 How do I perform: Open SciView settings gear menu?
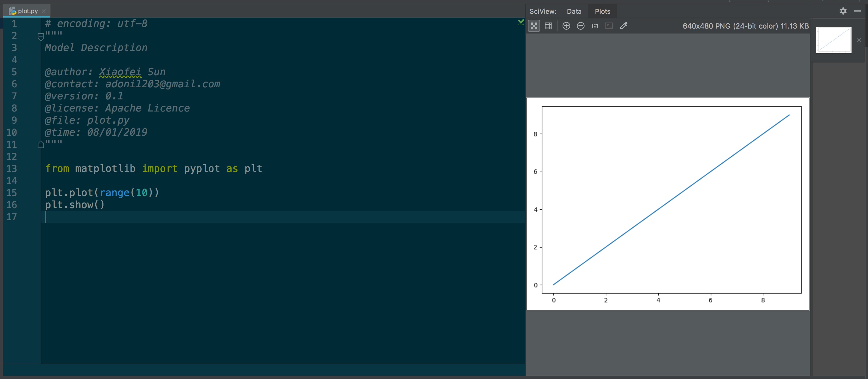(x=843, y=11)
